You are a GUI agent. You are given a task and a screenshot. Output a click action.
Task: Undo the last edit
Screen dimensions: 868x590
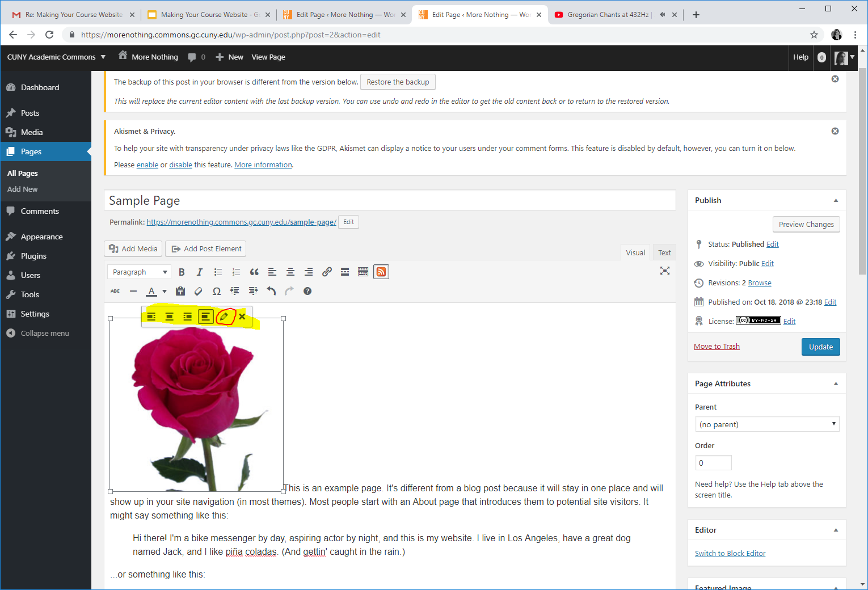tap(271, 292)
